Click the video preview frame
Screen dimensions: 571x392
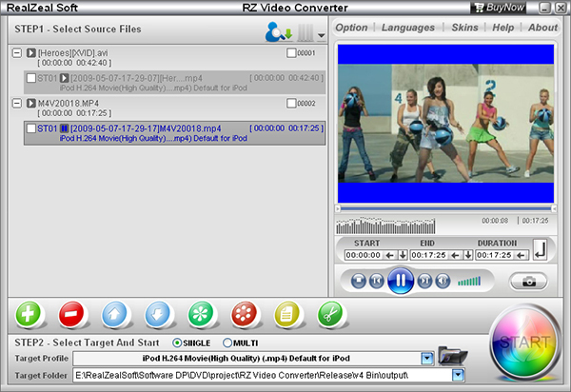(x=445, y=124)
